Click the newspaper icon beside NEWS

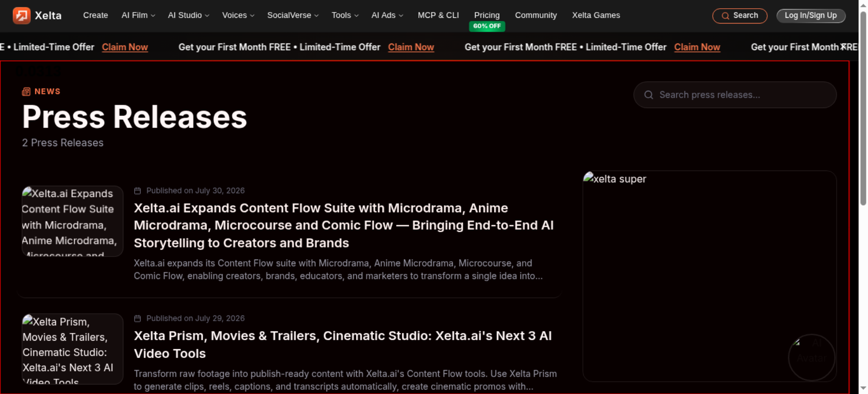[x=26, y=92]
